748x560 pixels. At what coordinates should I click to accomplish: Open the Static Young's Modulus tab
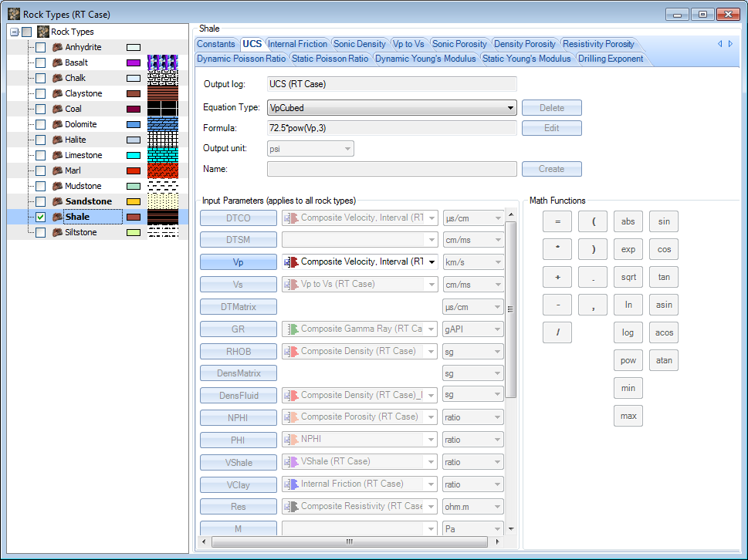coord(526,59)
